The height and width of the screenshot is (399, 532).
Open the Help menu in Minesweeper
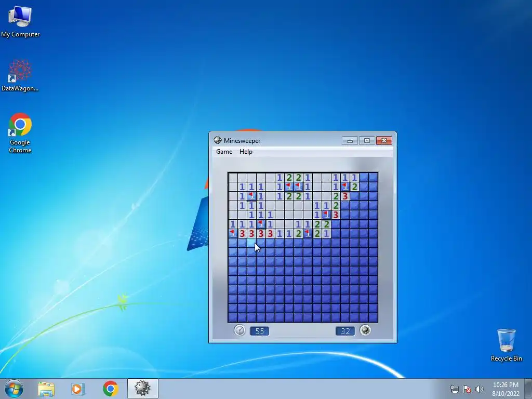246,152
